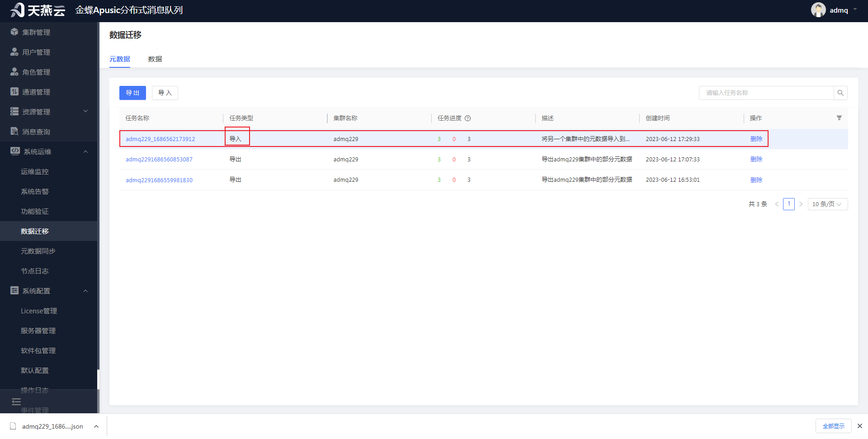Open task admq229_1686562173912
The width and height of the screenshot is (868, 439).
pos(160,139)
